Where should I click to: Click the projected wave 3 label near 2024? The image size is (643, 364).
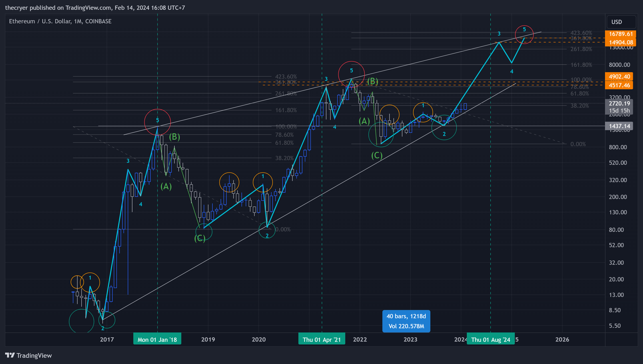(499, 34)
